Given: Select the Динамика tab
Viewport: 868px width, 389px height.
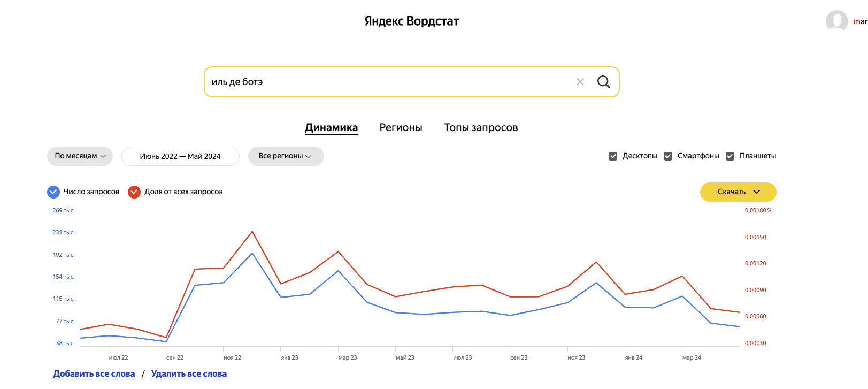Looking at the screenshot, I should point(331,127).
